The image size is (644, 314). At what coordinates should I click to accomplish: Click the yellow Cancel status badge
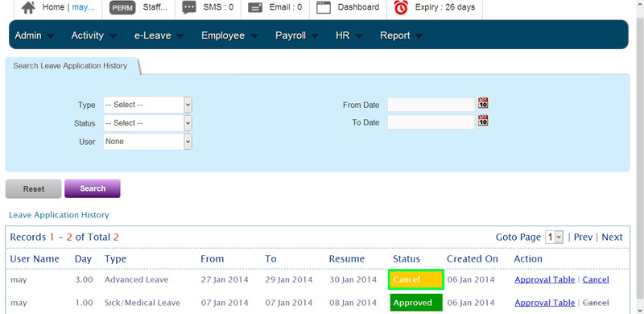click(x=416, y=280)
